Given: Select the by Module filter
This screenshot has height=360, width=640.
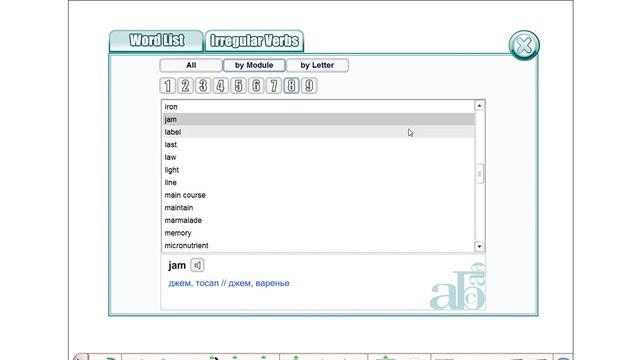Looking at the screenshot, I should point(254,65).
